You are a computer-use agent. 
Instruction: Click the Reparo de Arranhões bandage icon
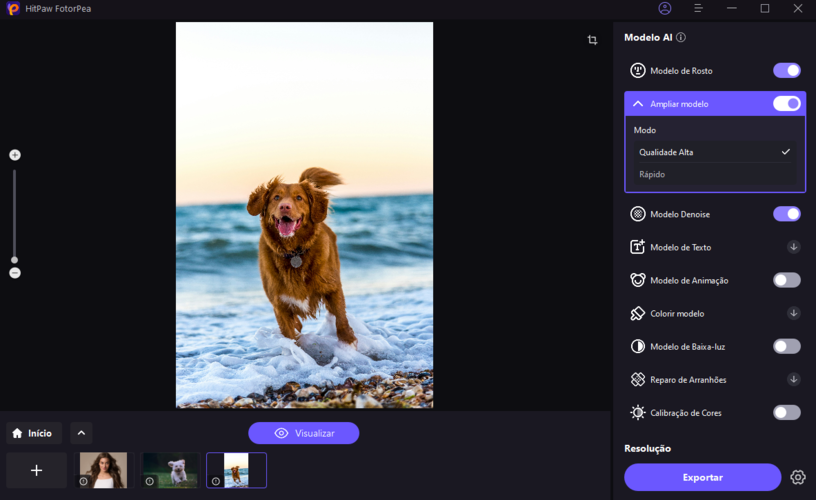pyautogui.click(x=638, y=379)
